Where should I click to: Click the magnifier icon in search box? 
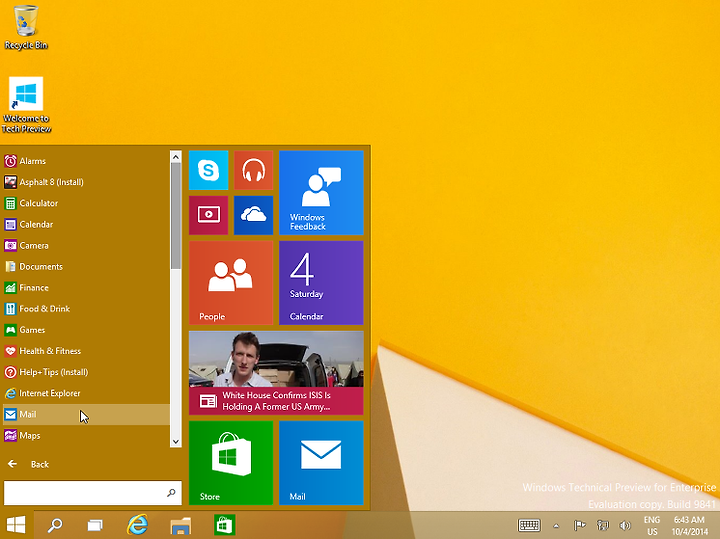[x=171, y=493]
